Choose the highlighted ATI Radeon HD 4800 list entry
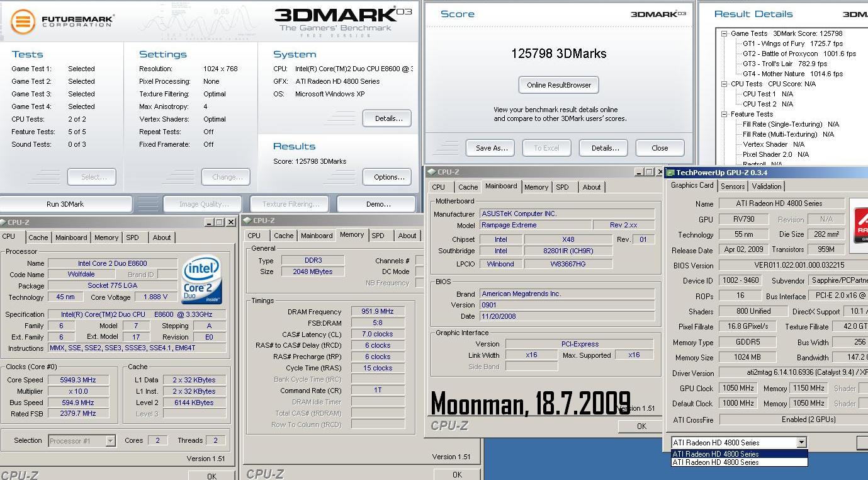868x480 pixels. click(740, 454)
